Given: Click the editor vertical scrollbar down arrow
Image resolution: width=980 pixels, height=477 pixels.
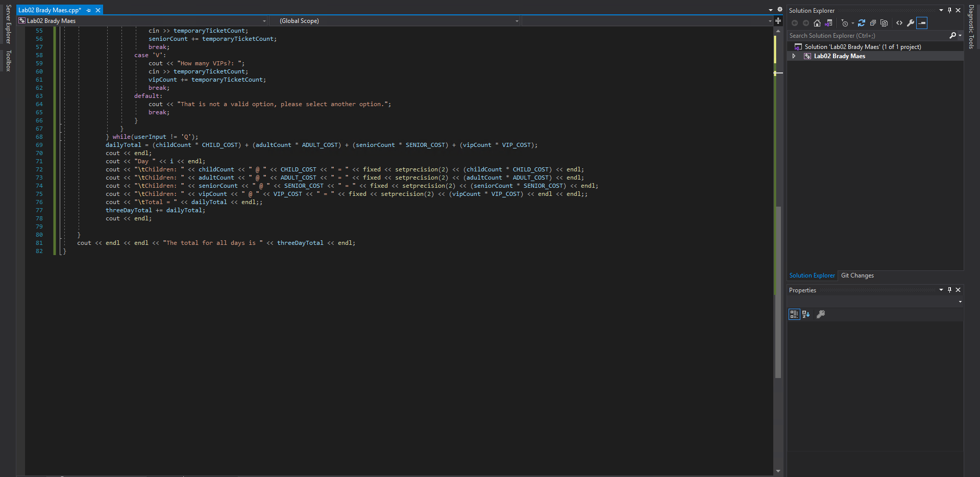Looking at the screenshot, I should click(778, 471).
